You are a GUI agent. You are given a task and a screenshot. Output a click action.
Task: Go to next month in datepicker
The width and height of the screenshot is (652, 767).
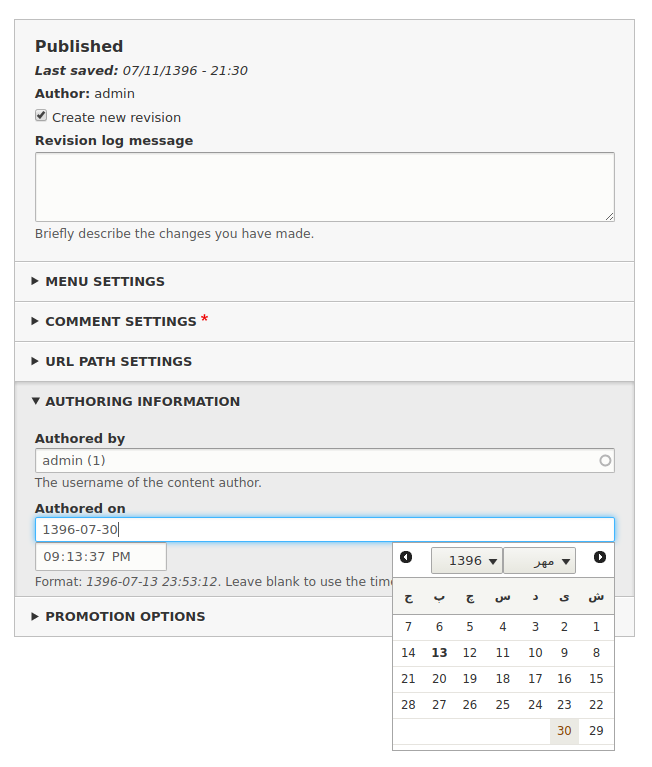tap(600, 557)
